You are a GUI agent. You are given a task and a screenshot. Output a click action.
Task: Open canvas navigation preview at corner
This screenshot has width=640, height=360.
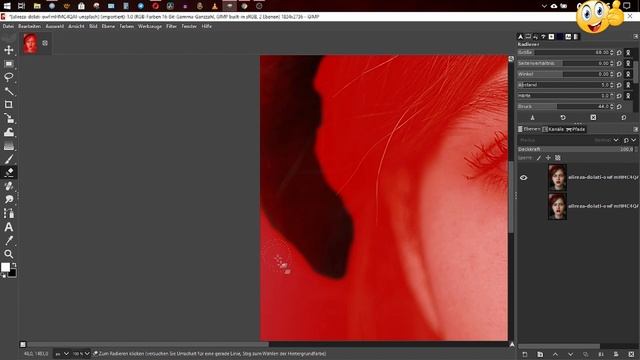coord(512,344)
